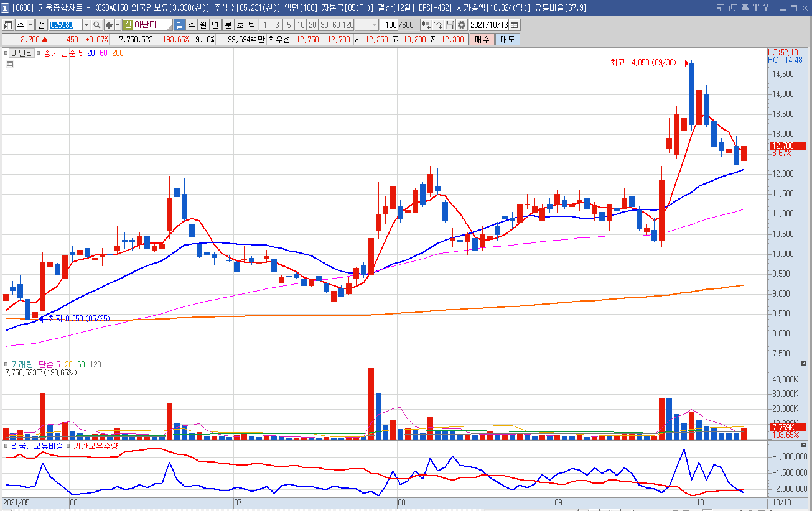
Task: Click the indicator line settings icon
Action: click(438, 25)
